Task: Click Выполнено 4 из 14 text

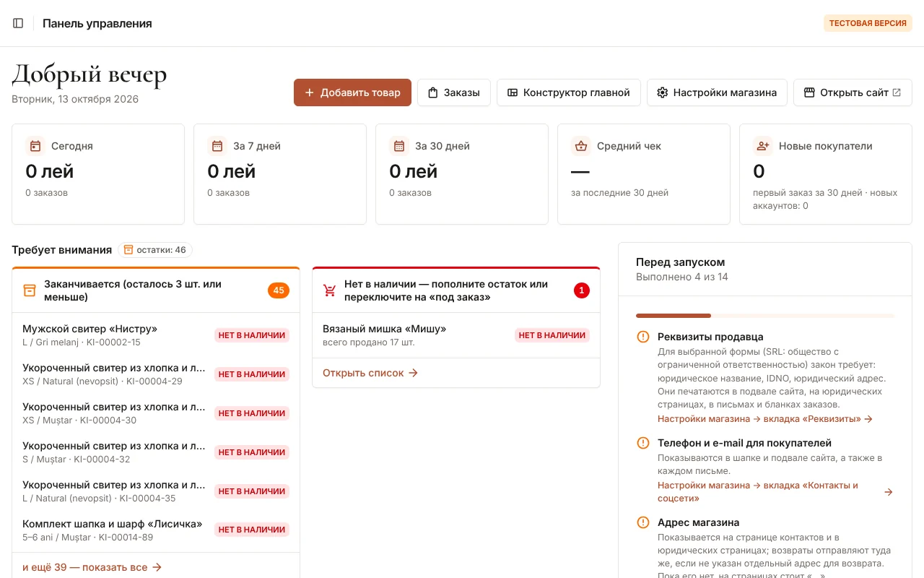Action: tap(682, 277)
